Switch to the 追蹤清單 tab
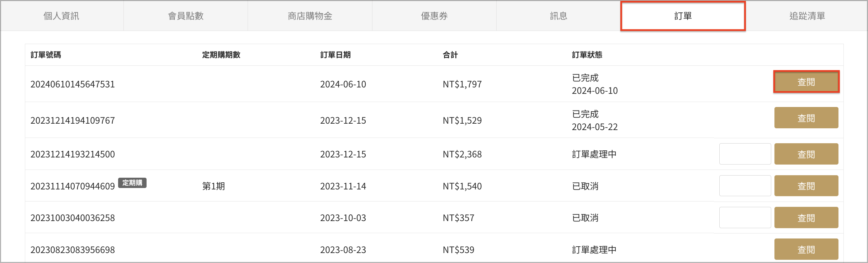Viewport: 868px width, 263px height. coord(807,16)
